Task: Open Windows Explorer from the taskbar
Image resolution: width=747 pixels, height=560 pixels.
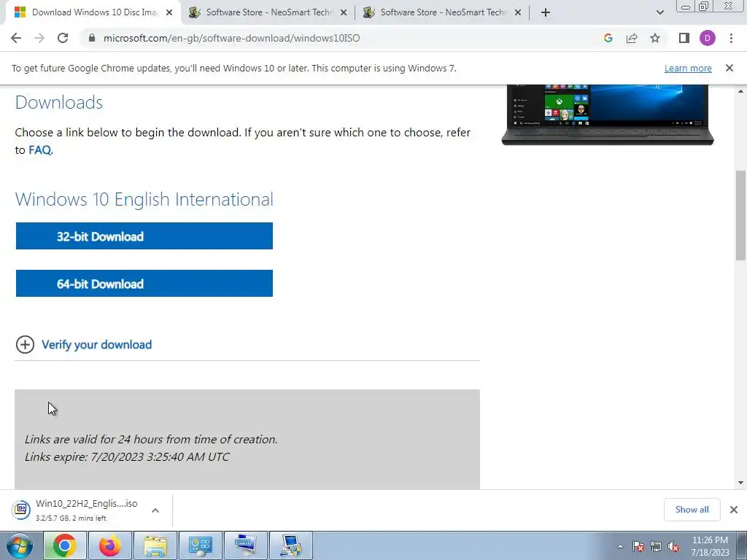Action: click(x=155, y=545)
